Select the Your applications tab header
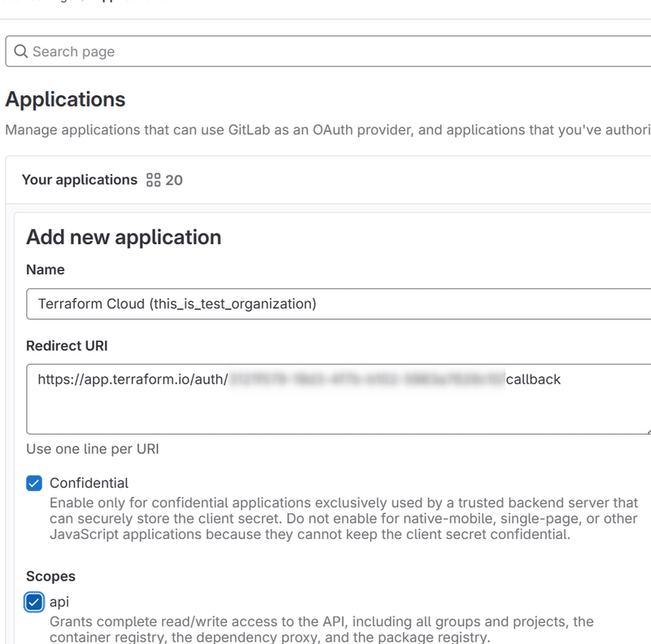 pyautogui.click(x=79, y=180)
